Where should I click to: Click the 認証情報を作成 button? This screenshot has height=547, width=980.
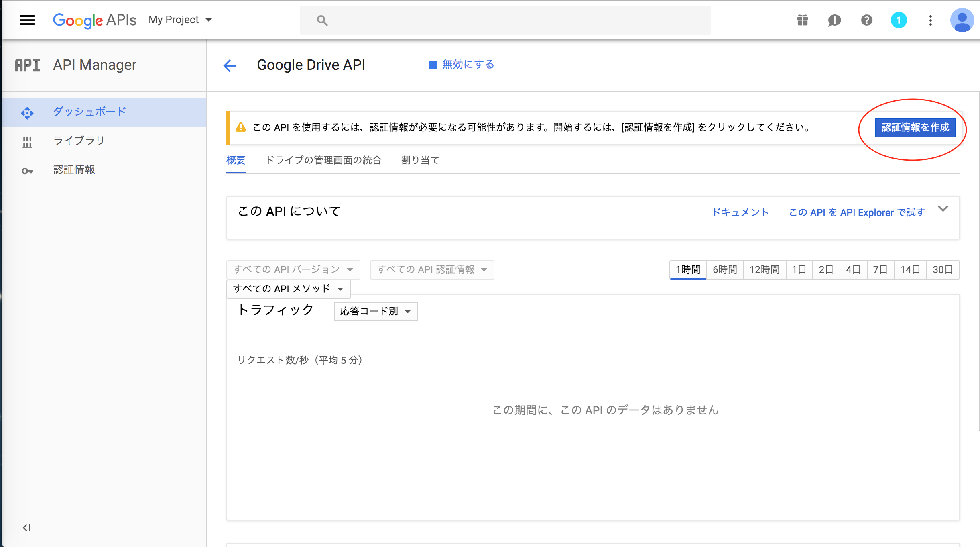click(x=915, y=128)
